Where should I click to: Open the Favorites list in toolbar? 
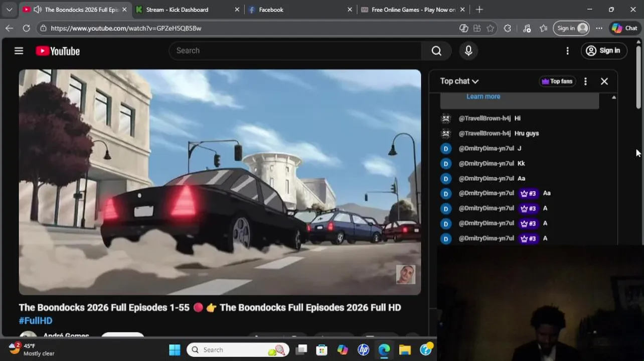pyautogui.click(x=543, y=28)
